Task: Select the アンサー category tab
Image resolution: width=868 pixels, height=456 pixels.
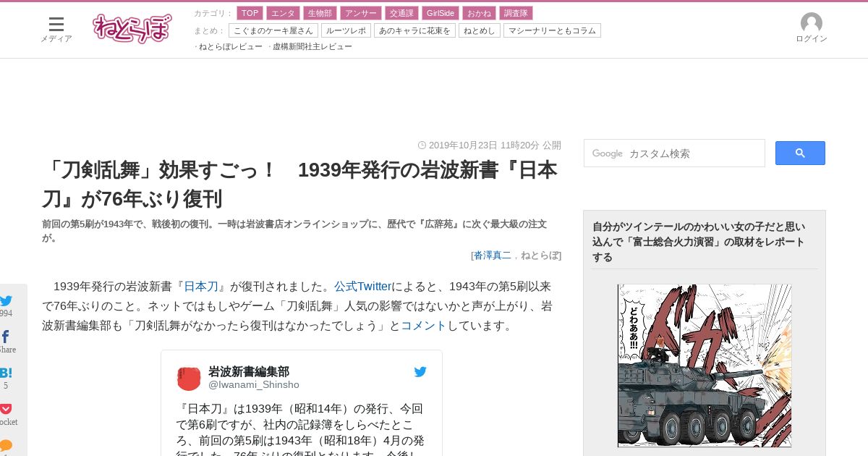Action: 360,13
